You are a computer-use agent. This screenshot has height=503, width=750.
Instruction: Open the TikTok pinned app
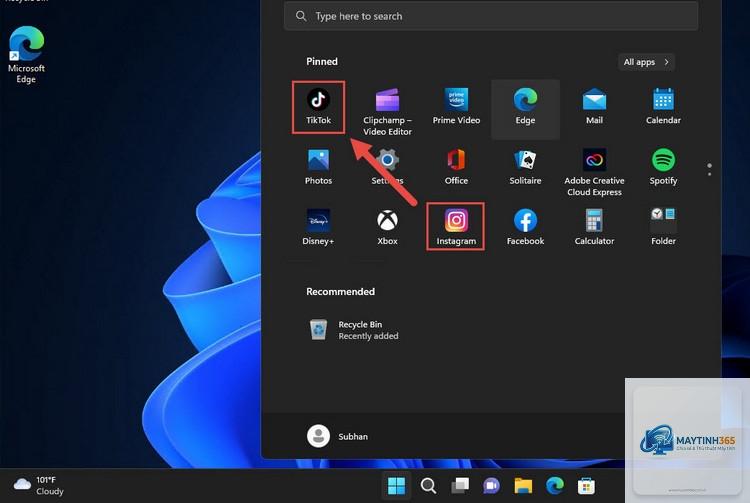coord(319,107)
